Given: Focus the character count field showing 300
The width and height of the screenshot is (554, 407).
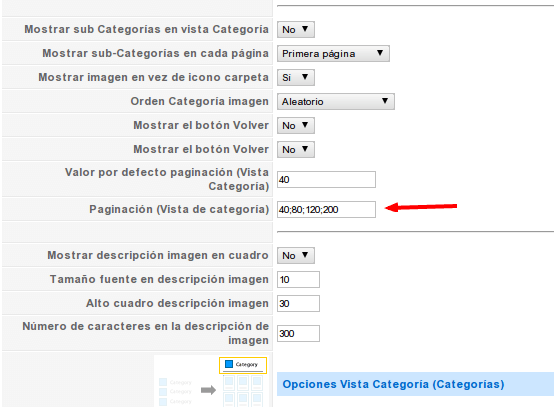Looking at the screenshot, I should tap(299, 334).
